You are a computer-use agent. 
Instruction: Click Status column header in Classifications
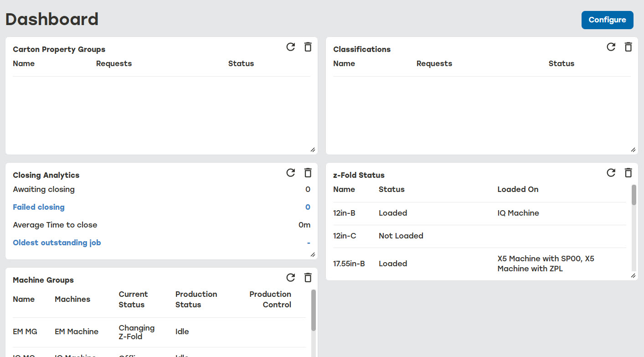coord(562,63)
